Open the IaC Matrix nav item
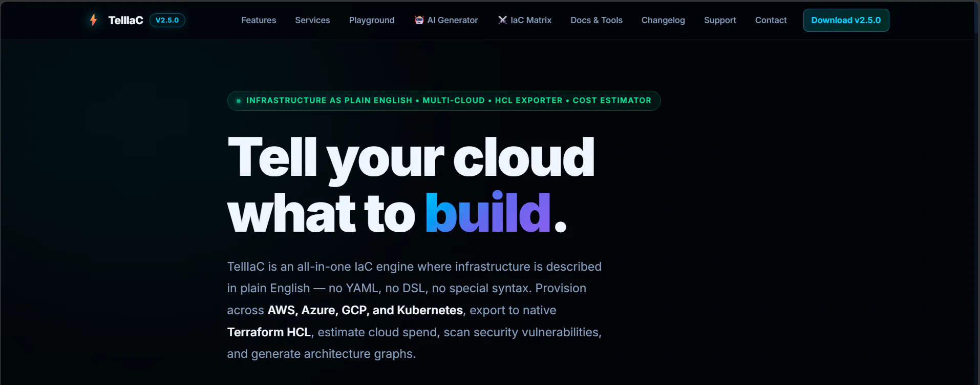 pos(525,20)
